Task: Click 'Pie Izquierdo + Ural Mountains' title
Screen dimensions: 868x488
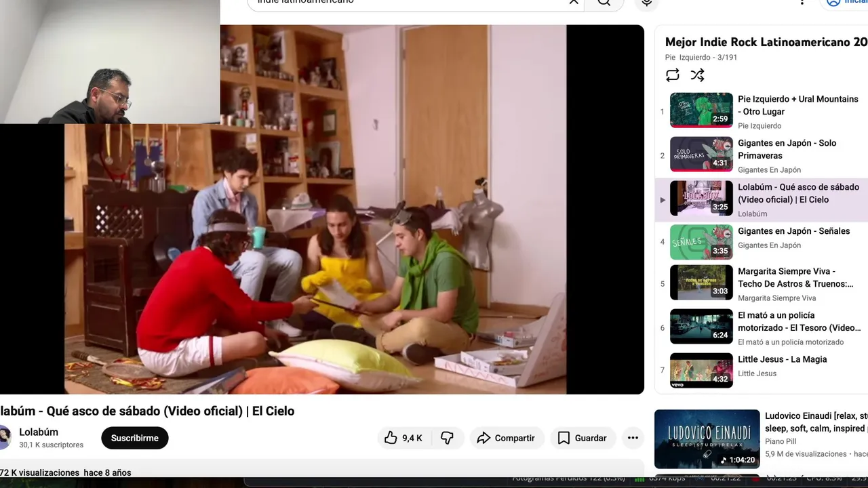Action: 798,105
